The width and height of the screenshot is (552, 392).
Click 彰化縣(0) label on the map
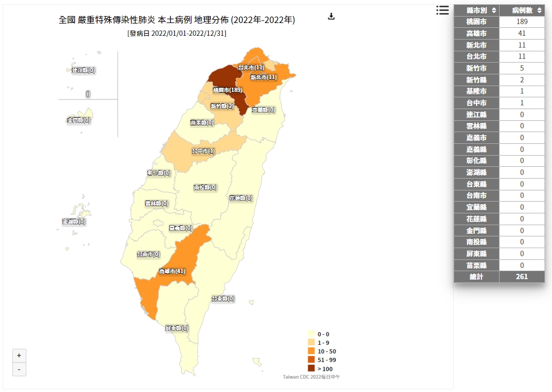[x=159, y=173]
